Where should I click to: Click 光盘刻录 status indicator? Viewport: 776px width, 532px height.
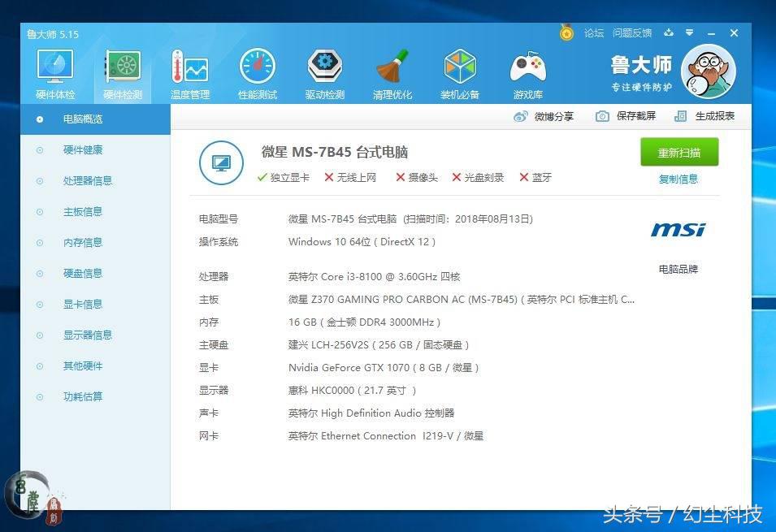[x=478, y=178]
